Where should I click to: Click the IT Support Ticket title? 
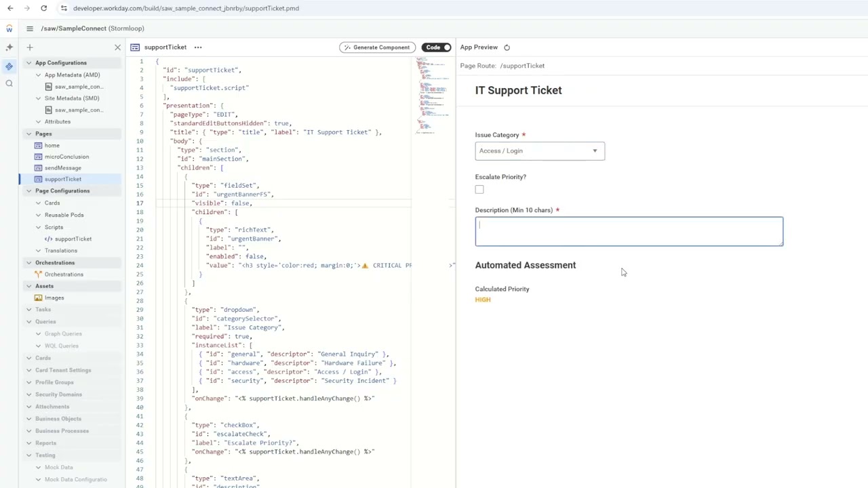(x=518, y=90)
